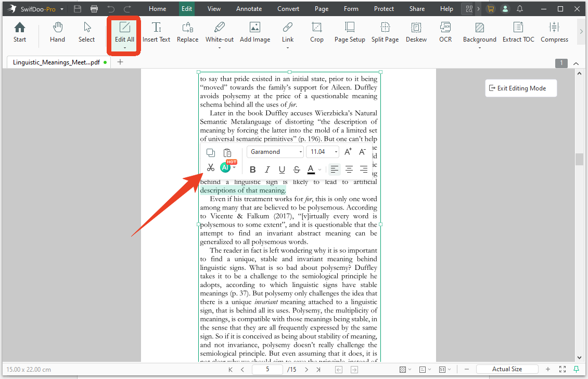Open the Protect menu tab
This screenshot has height=379, width=588.
(x=384, y=9)
